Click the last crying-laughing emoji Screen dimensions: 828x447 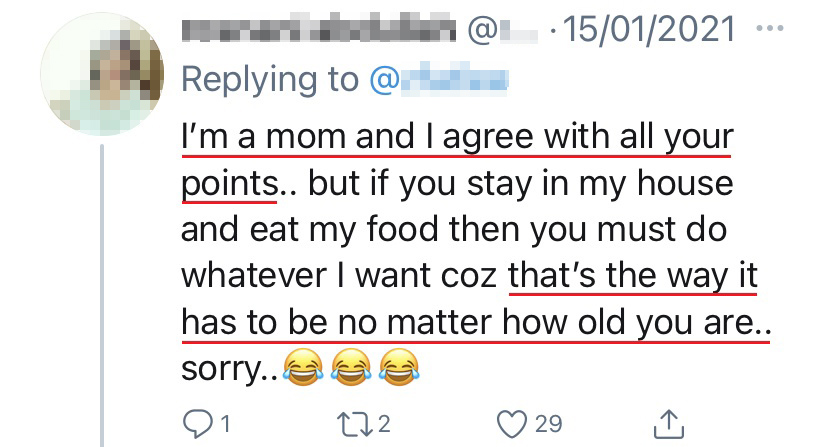[400, 370]
